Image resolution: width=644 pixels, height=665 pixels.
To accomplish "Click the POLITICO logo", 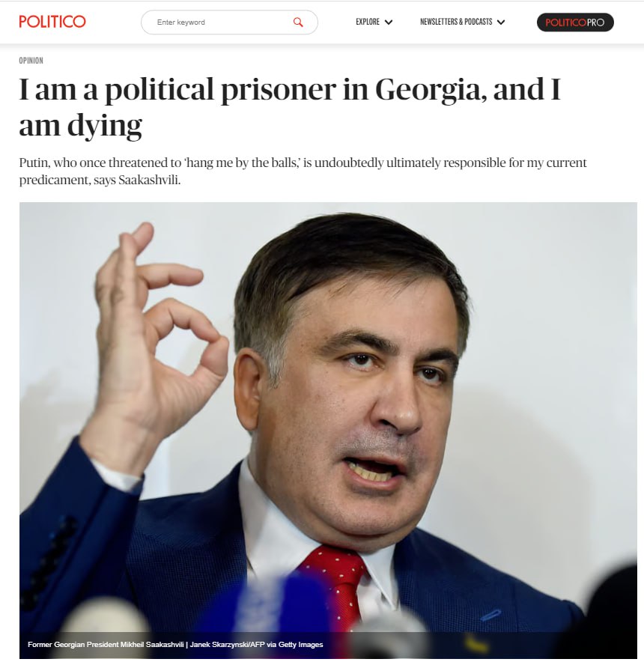I will click(52, 22).
